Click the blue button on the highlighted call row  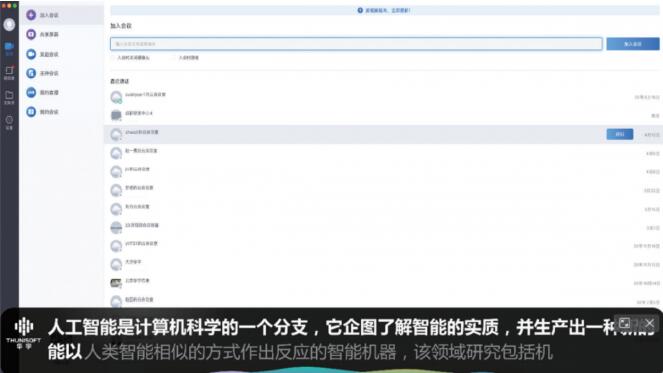pos(619,134)
